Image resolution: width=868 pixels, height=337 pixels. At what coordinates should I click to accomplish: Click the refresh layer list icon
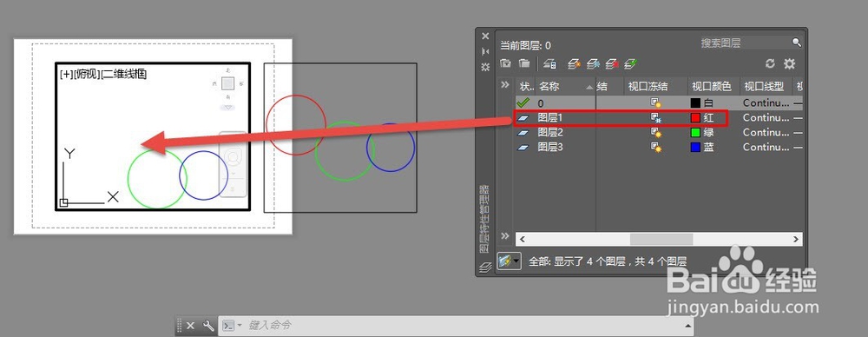coord(770,63)
